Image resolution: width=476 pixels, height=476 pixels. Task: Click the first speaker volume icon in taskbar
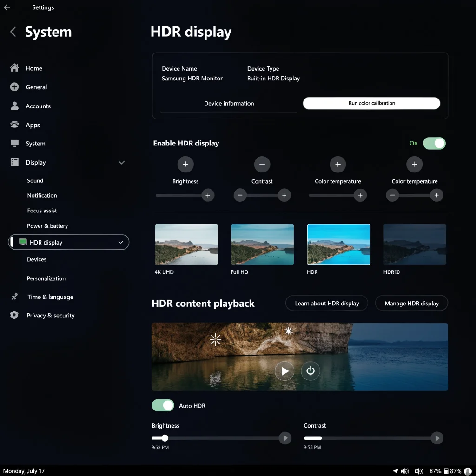click(405, 471)
